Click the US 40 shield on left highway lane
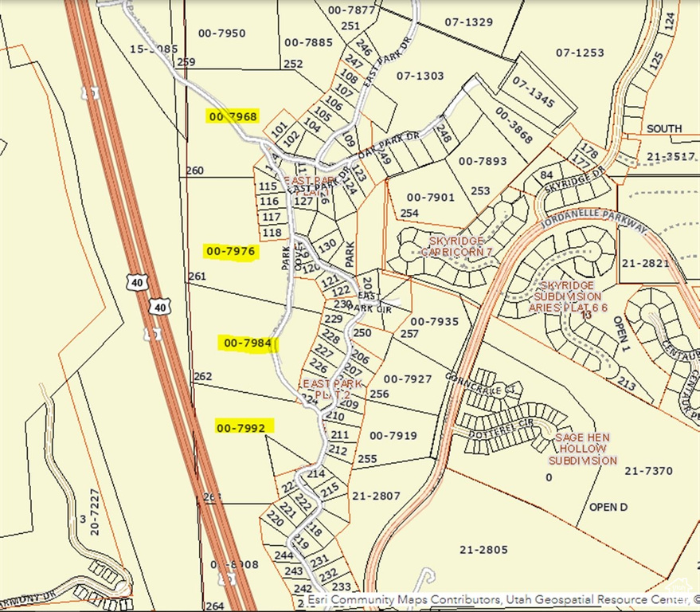700x612 pixels. 135,281
